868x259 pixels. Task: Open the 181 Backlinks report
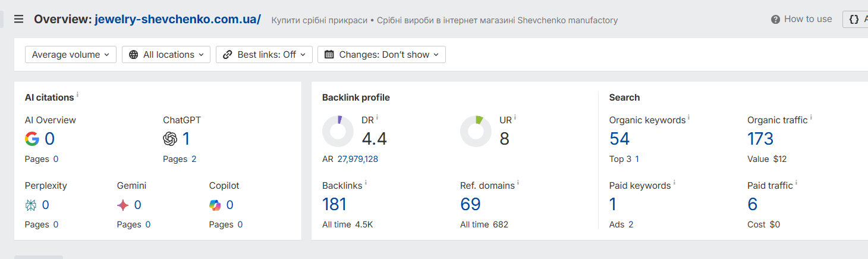(x=334, y=204)
